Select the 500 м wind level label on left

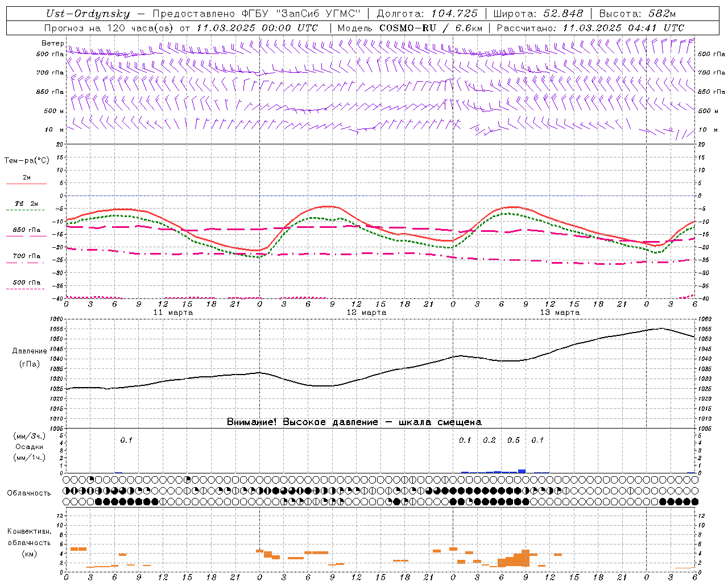click(x=54, y=111)
